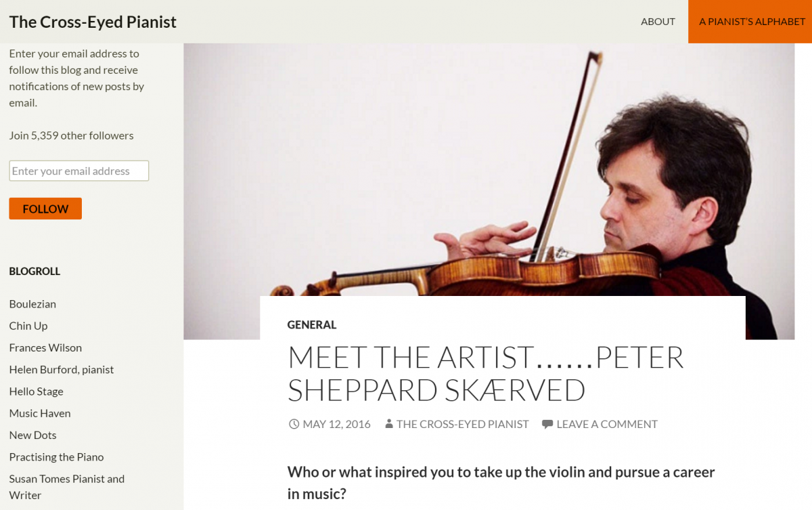Open Frances Wilson blogroll link
Viewport: 812px width, 510px height.
(x=45, y=347)
